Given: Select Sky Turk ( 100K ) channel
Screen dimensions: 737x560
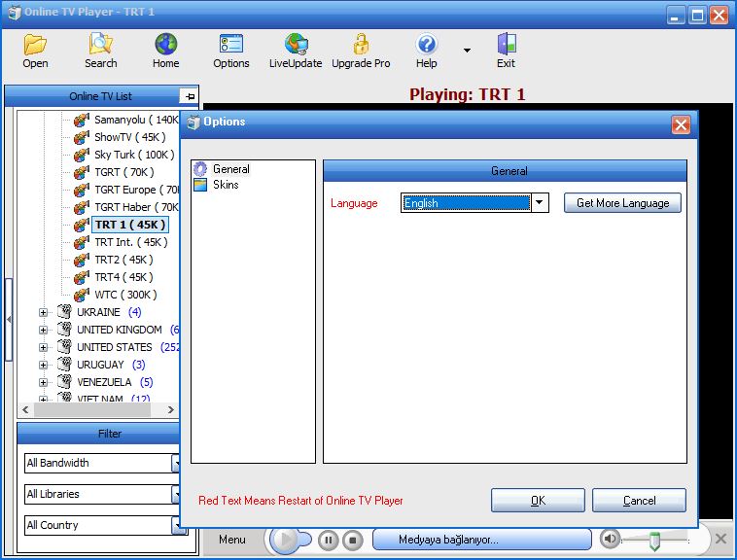Looking at the screenshot, I should [134, 155].
